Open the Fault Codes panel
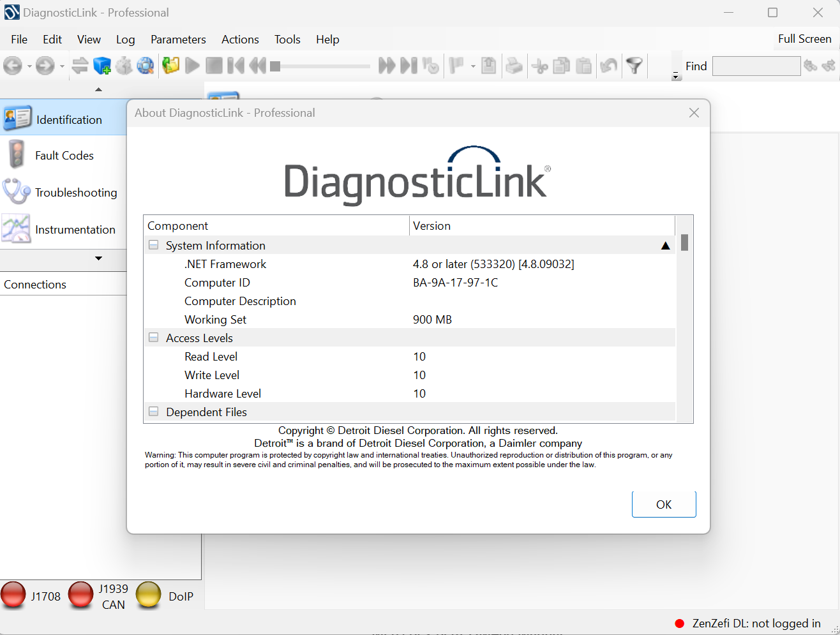This screenshot has height=635, width=840. (x=63, y=155)
